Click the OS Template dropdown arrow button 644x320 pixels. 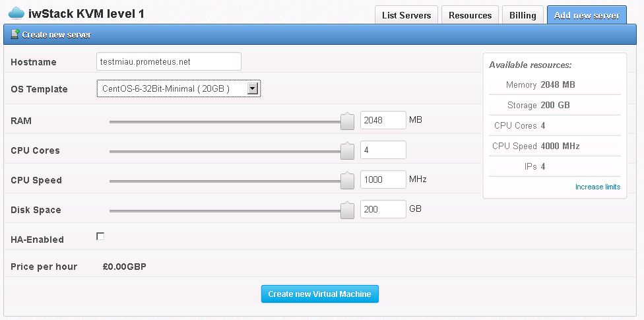[252, 88]
